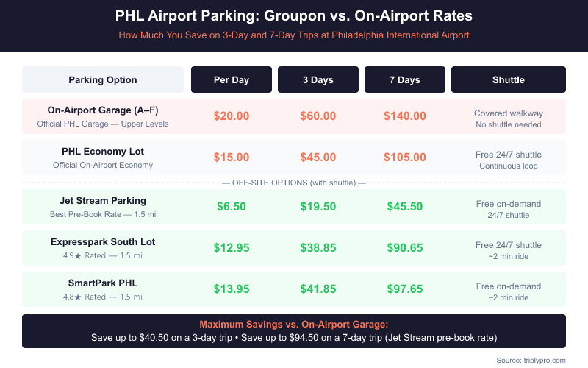Click the $45.50 Jet Stream 7-day price
Screen dimensions: 588x368
(x=404, y=207)
